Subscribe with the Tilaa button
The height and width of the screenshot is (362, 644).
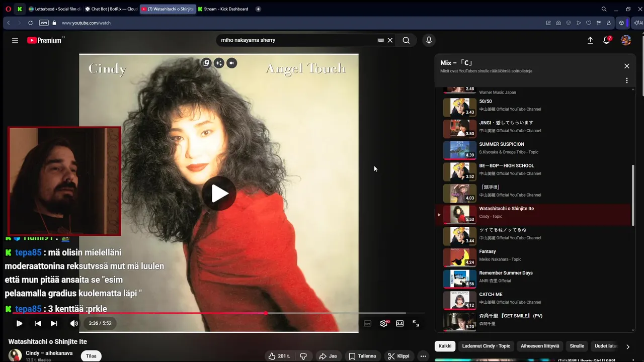pyautogui.click(x=91, y=356)
